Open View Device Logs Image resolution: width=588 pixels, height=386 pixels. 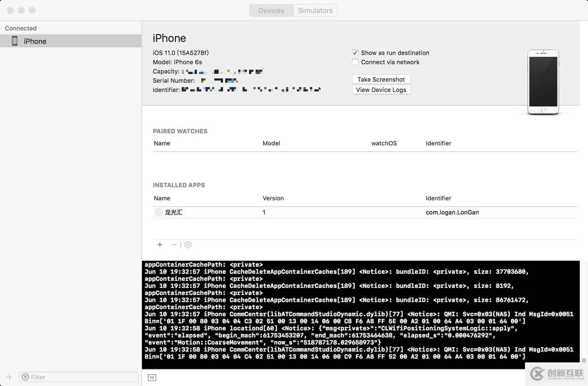click(381, 90)
